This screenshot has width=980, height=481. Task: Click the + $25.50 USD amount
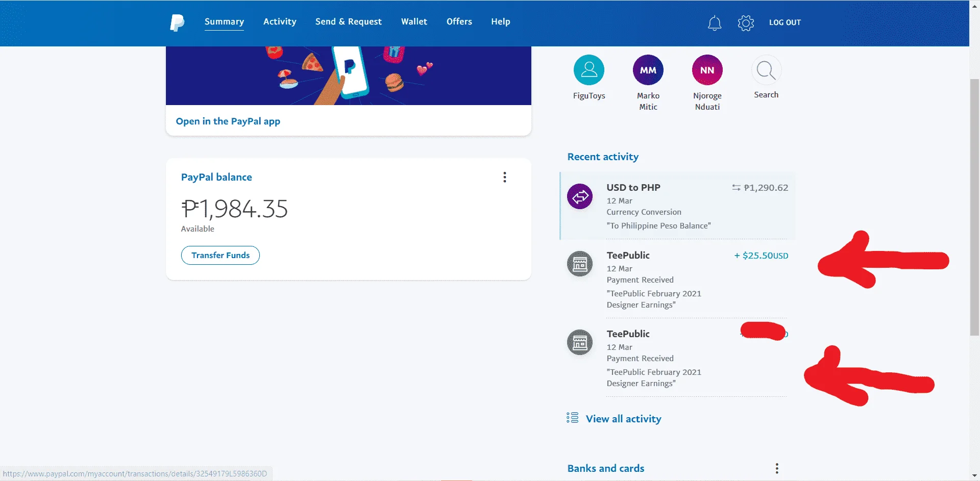click(x=761, y=256)
